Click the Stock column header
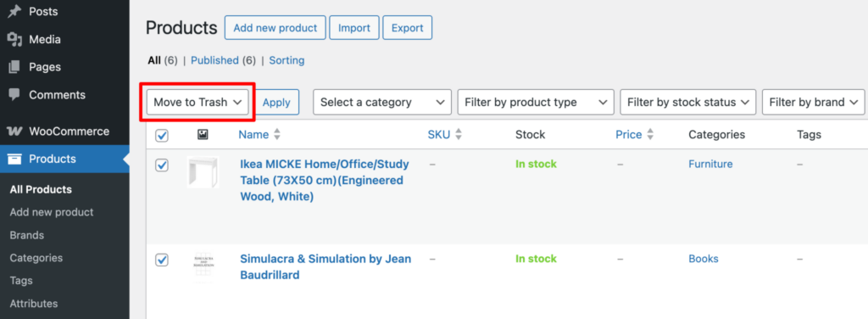 point(531,135)
